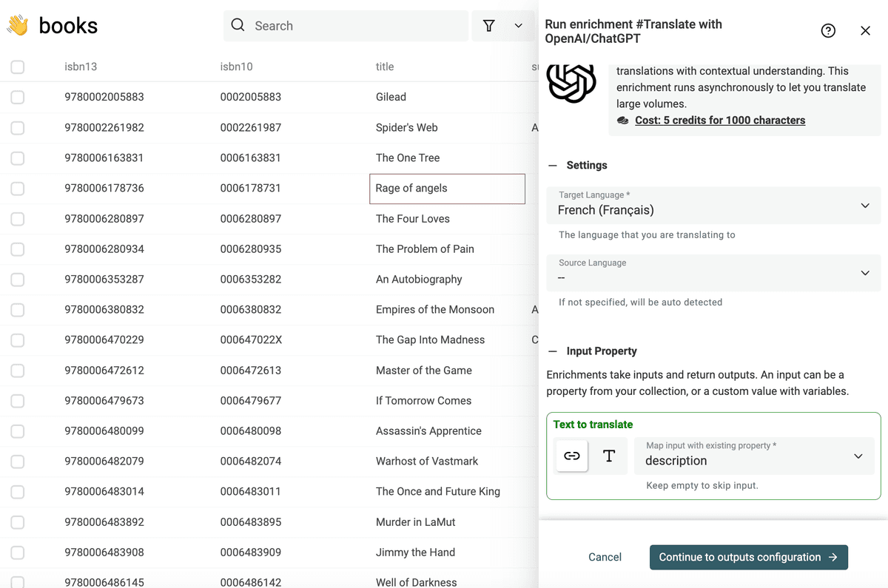Select the custom text T icon
888x588 pixels.
click(x=609, y=456)
